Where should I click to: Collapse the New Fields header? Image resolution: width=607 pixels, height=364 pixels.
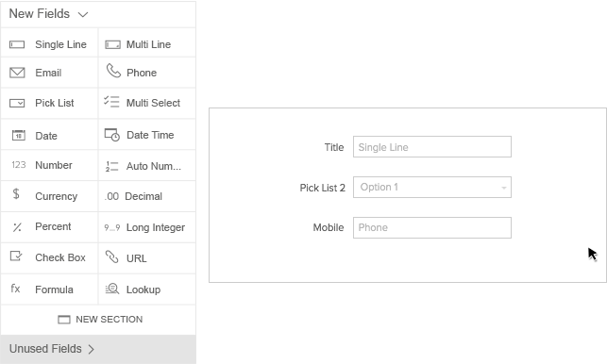(49, 14)
